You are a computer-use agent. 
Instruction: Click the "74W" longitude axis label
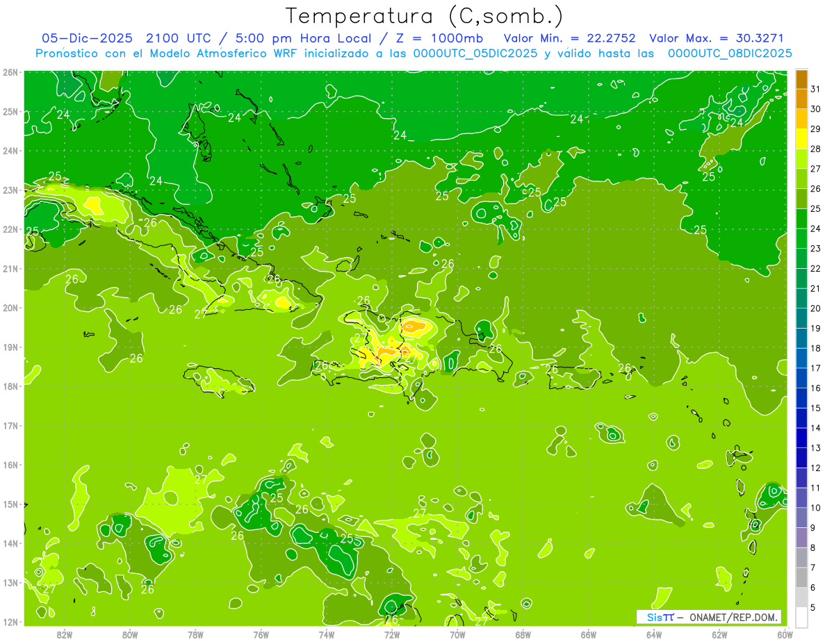[x=327, y=634]
